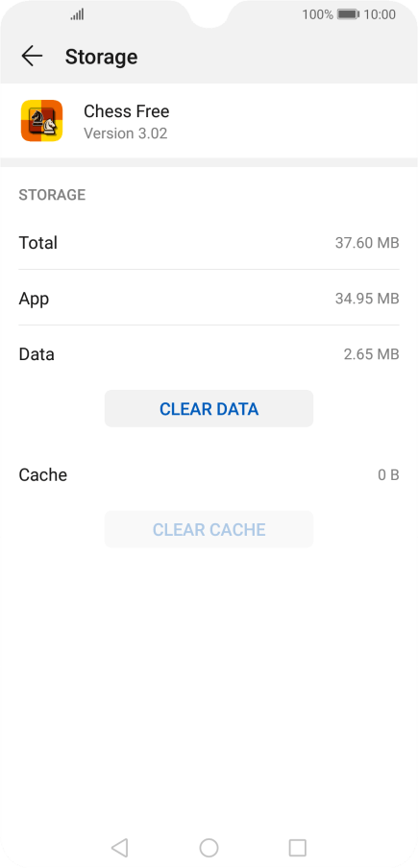Tap the 37.60 MB total value
The width and height of the screenshot is (418, 868).
coord(367,243)
